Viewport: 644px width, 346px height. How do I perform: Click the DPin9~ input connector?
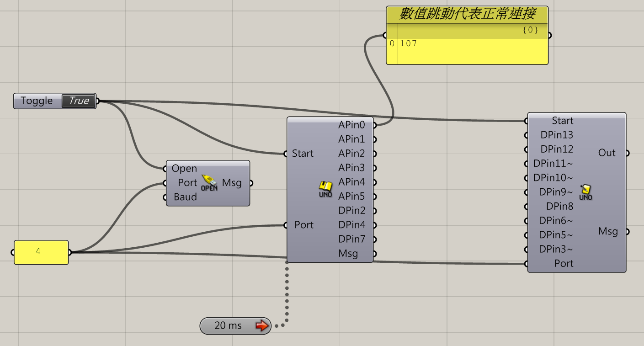pos(527,192)
